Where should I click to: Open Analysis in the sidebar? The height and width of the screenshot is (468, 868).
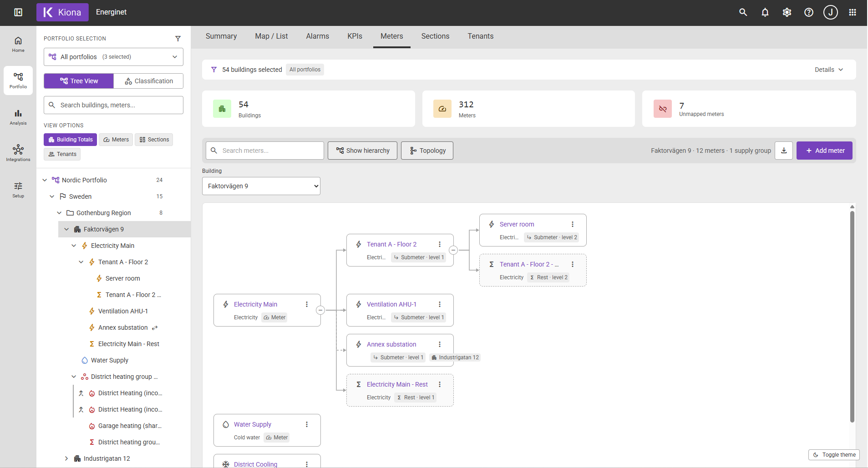click(18, 117)
